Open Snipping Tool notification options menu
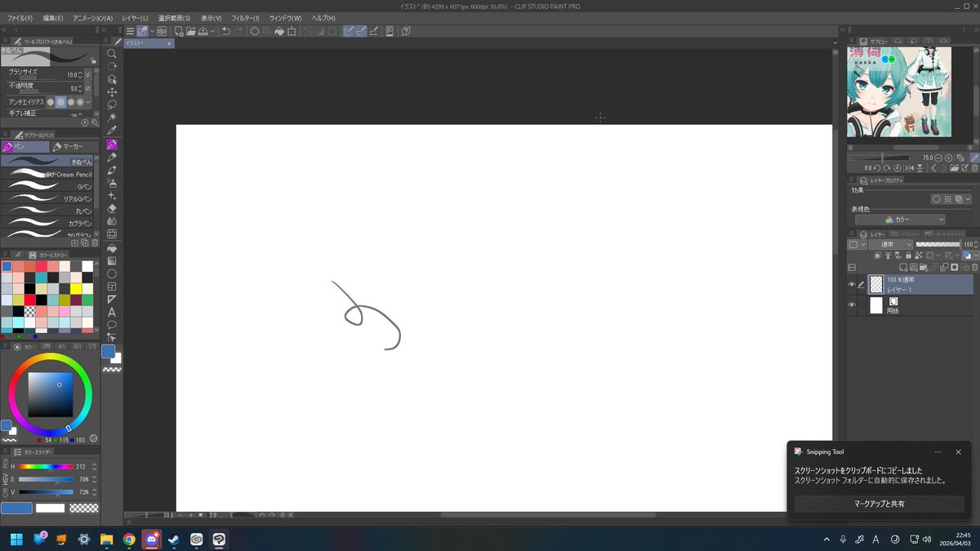 938,451
